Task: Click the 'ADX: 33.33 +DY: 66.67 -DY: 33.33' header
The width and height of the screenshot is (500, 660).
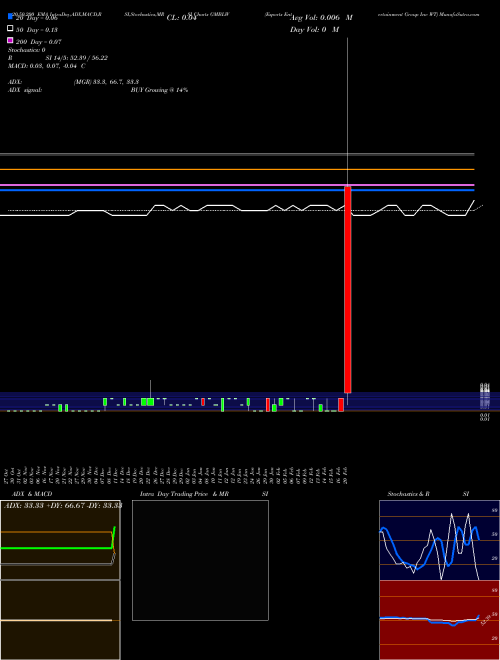Action: pyautogui.click(x=63, y=506)
